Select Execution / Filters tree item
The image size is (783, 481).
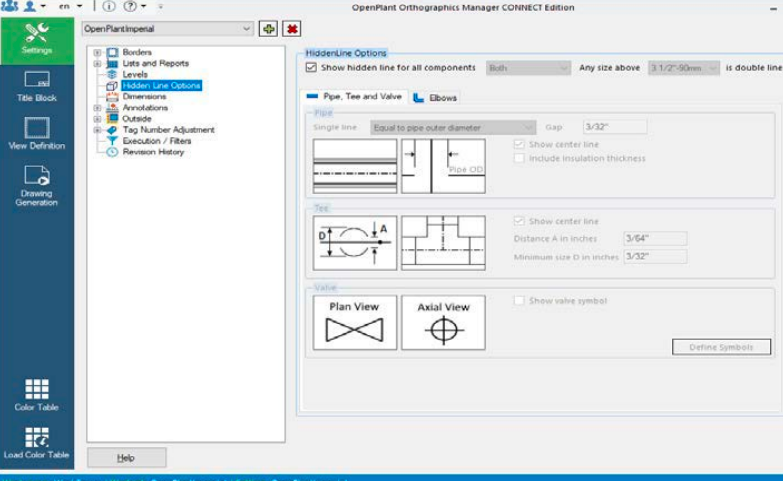point(157,141)
